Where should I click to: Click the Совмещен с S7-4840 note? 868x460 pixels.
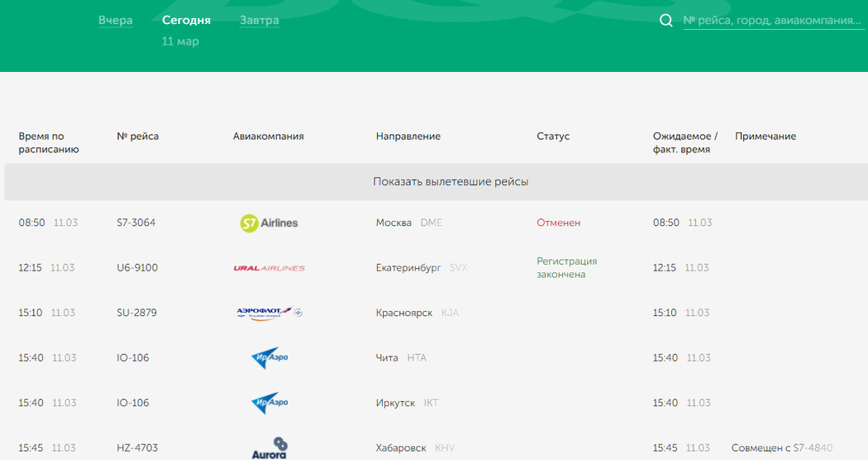[x=781, y=448]
